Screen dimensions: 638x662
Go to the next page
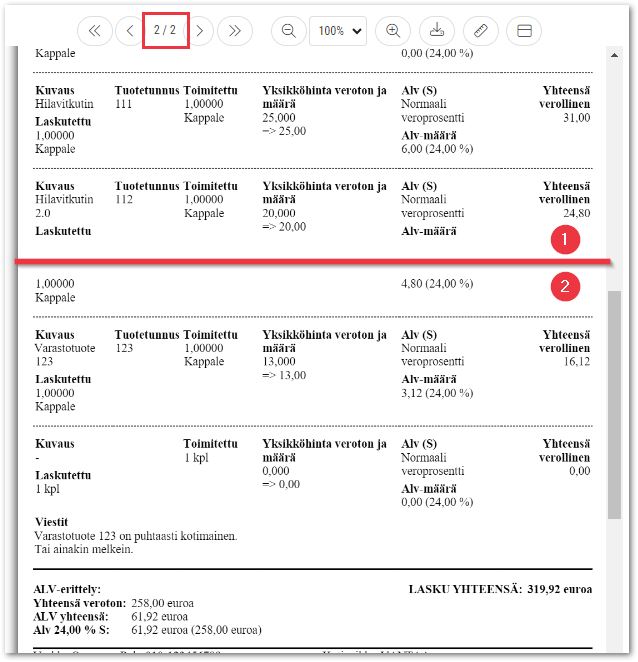click(x=200, y=31)
